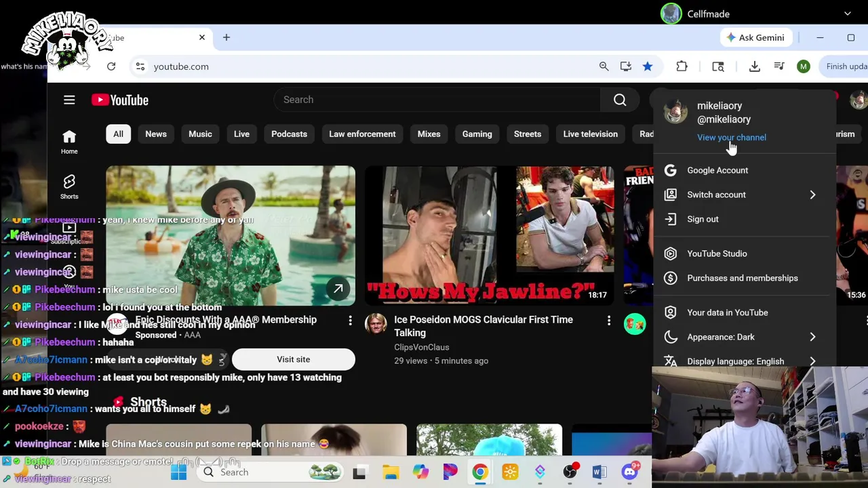Open Google Lens search icon in toolbar
The height and width of the screenshot is (488, 868).
point(718,66)
